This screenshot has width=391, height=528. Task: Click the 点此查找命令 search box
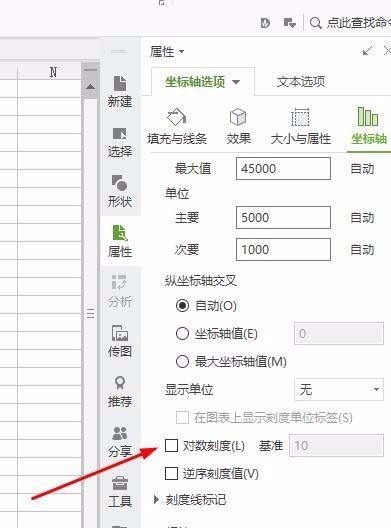pyautogui.click(x=358, y=23)
